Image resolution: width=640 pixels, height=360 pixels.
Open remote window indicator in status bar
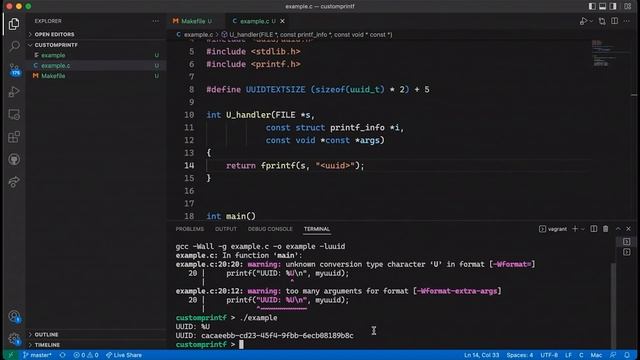coord(11,355)
